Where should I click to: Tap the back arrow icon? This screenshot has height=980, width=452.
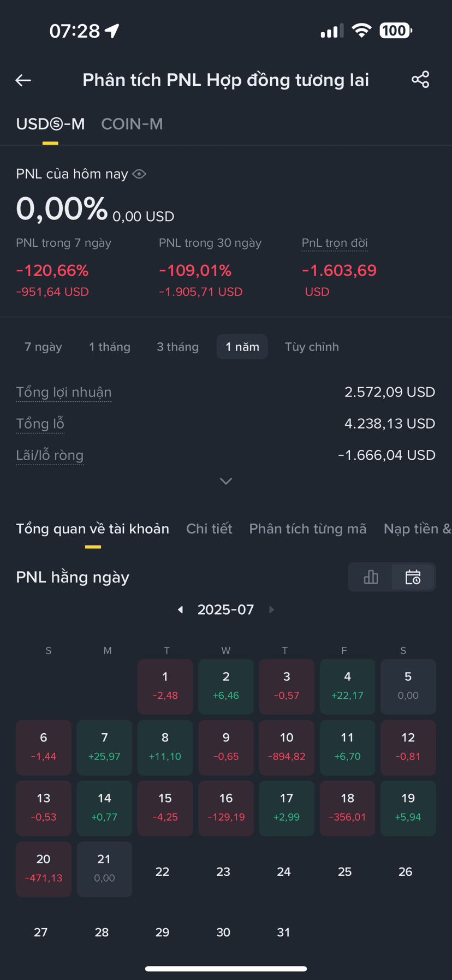tap(23, 80)
